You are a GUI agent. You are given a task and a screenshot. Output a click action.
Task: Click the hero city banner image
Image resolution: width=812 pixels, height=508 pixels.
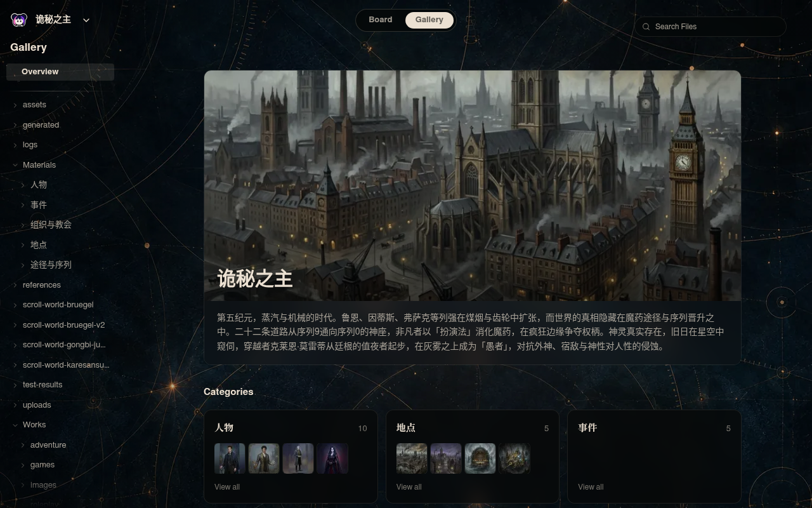click(x=472, y=185)
